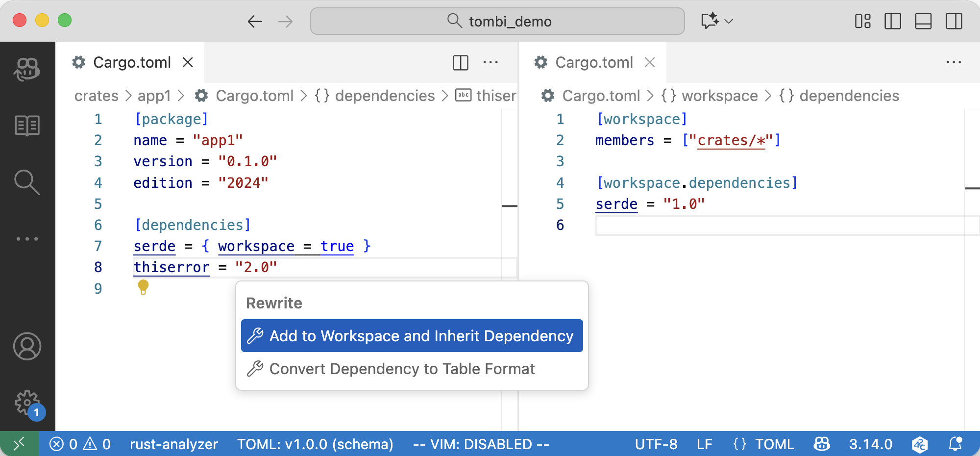Toggle the secondary side bar layout button

click(x=954, y=21)
